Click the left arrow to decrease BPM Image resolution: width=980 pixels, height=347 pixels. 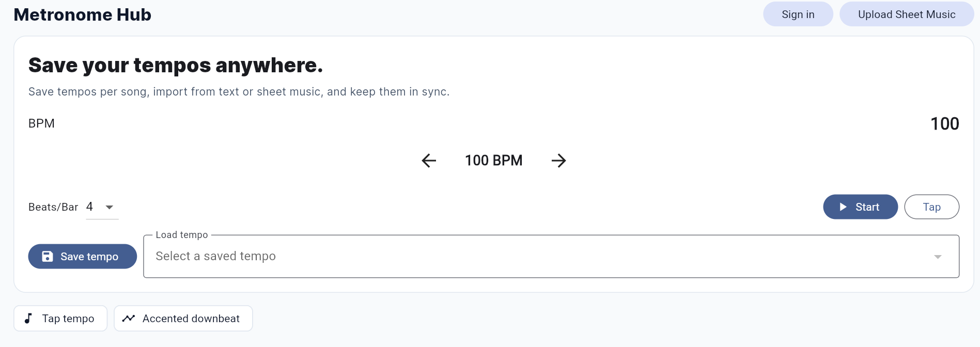429,161
